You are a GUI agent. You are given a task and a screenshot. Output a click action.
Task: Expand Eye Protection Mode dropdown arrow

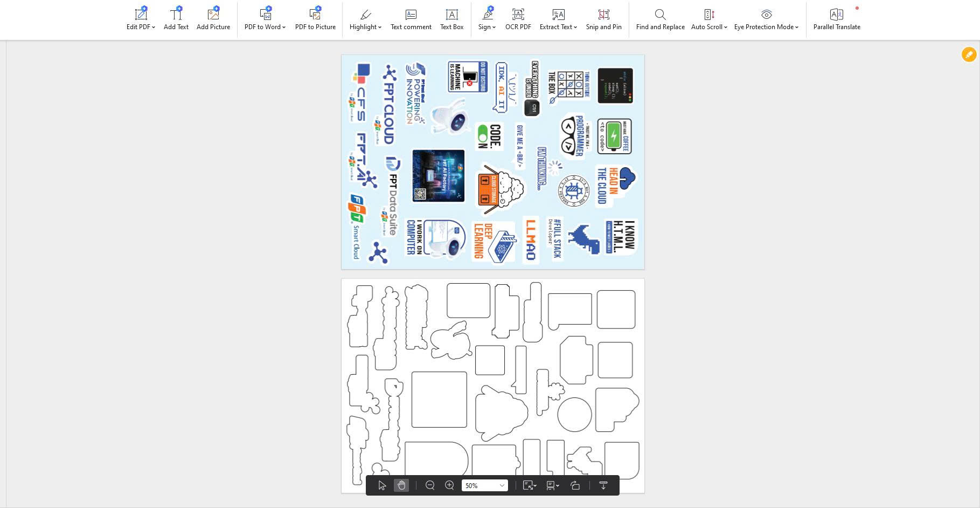[x=797, y=28]
